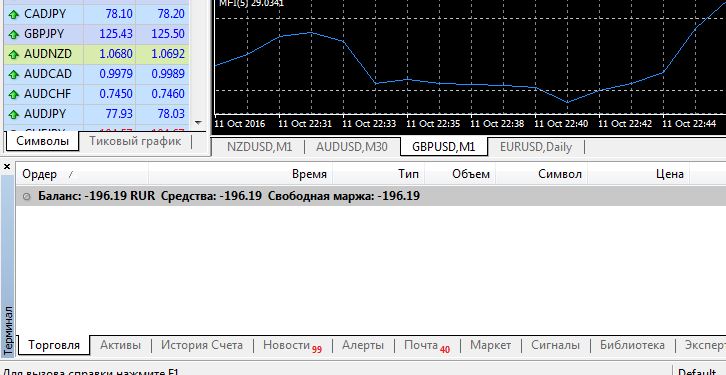726x375 pixels.
Task: Click the round icon before Баланс row
Action: 27,197
